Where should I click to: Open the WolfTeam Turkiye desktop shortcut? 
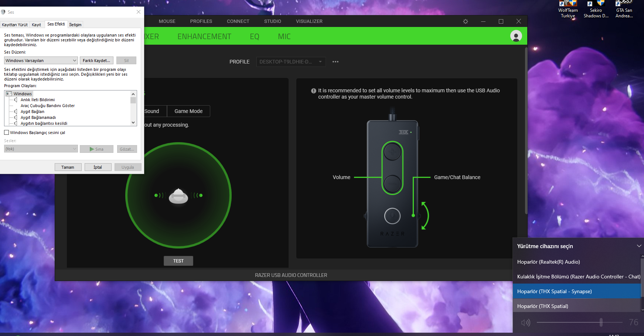[x=568, y=9]
